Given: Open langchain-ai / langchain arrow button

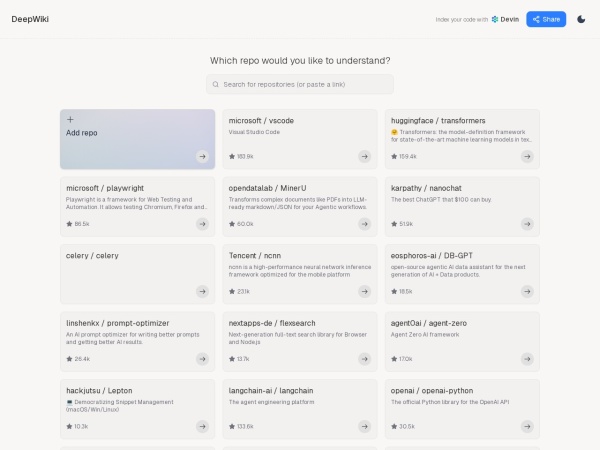Looking at the screenshot, I should click(x=365, y=426).
